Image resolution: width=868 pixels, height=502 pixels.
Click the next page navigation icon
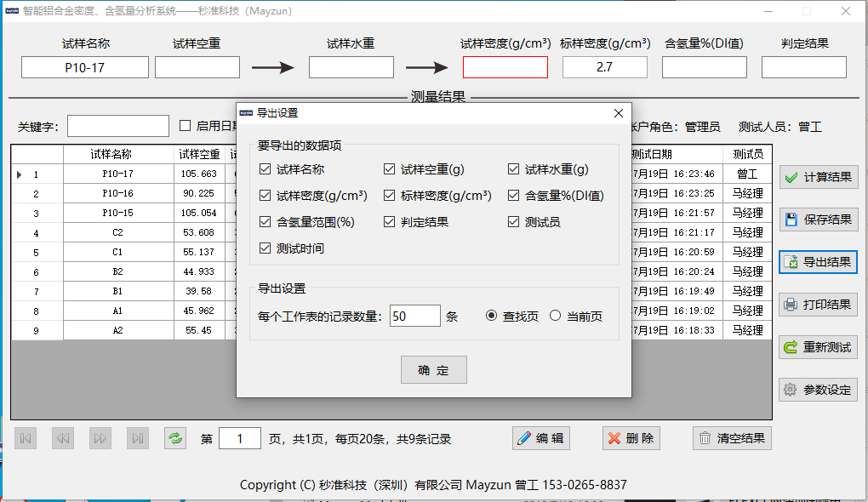point(100,438)
